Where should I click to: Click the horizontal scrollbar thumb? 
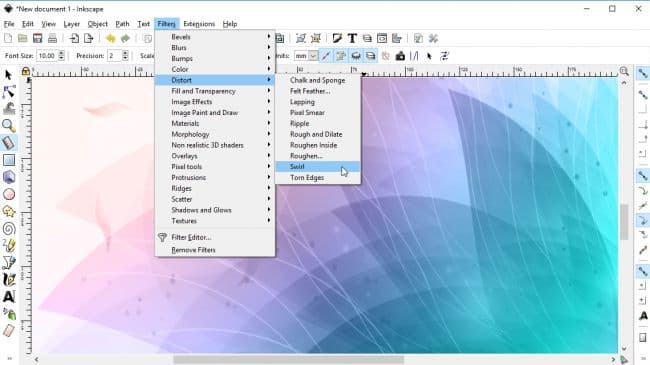289,359
